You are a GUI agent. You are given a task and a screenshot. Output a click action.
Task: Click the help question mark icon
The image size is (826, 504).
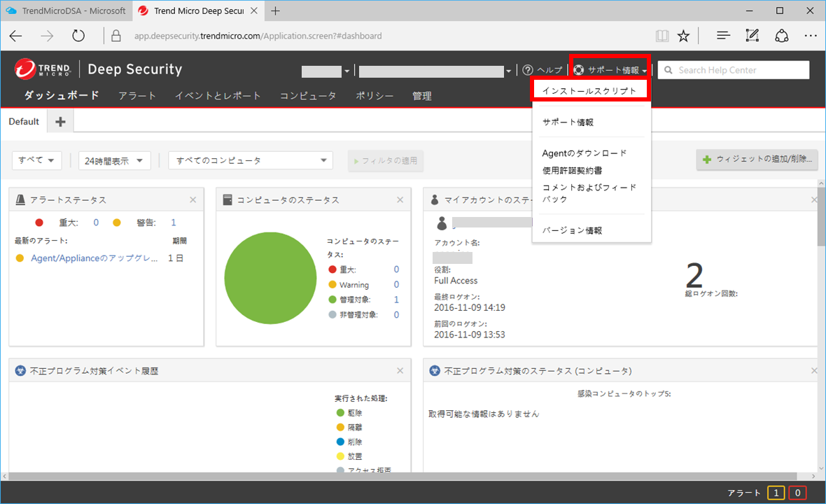click(x=528, y=70)
